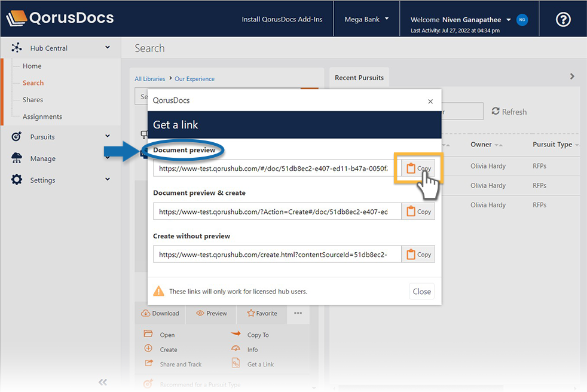
Task: Select Create from the actions menu
Action: click(161, 350)
